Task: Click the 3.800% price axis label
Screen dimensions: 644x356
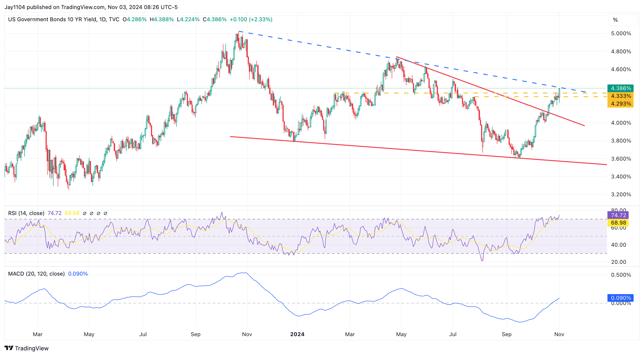Action: (621, 141)
